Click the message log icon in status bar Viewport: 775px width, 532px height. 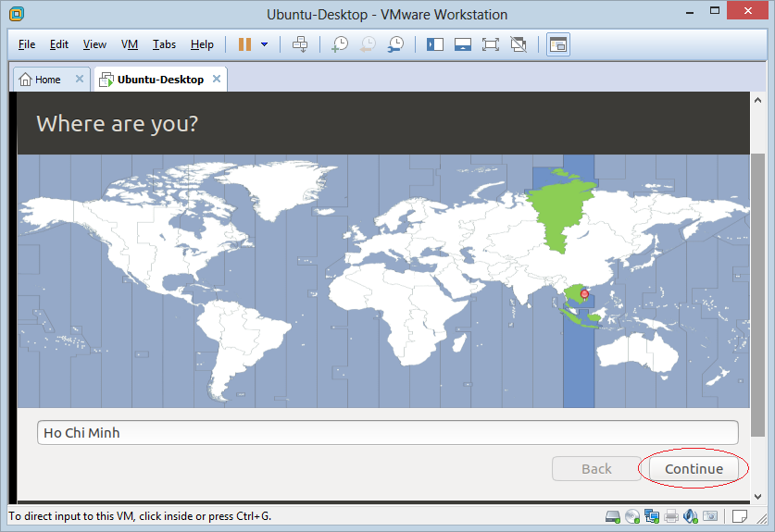pyautogui.click(x=740, y=516)
